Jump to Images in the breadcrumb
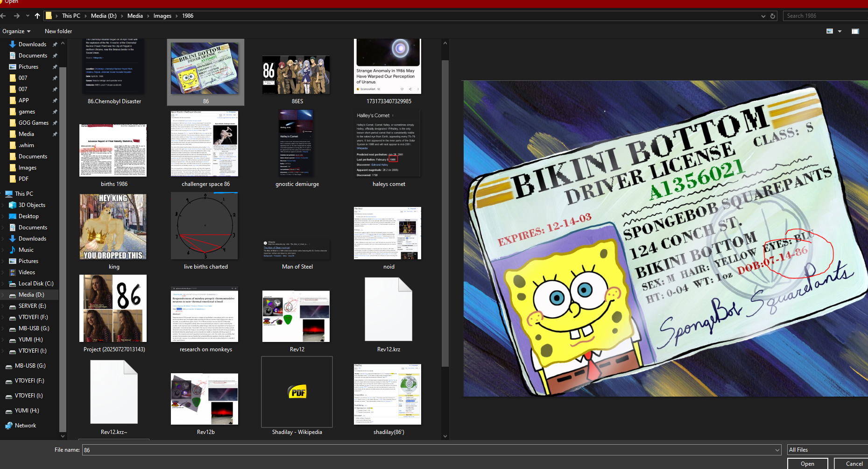Viewport: 868px width, 469px height. 162,16
